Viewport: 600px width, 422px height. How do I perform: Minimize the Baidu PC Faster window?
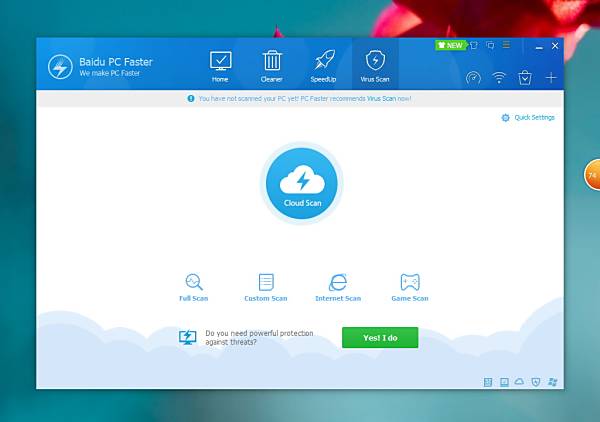(539, 47)
